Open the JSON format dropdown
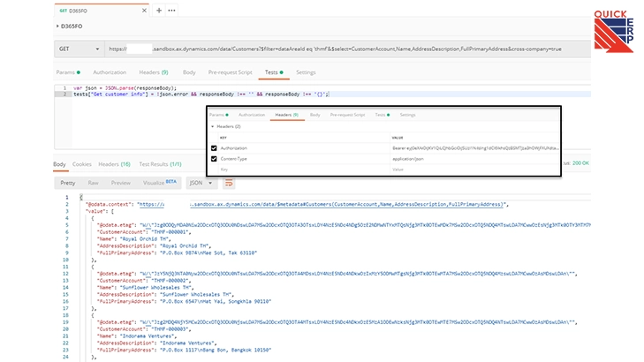 (x=201, y=183)
